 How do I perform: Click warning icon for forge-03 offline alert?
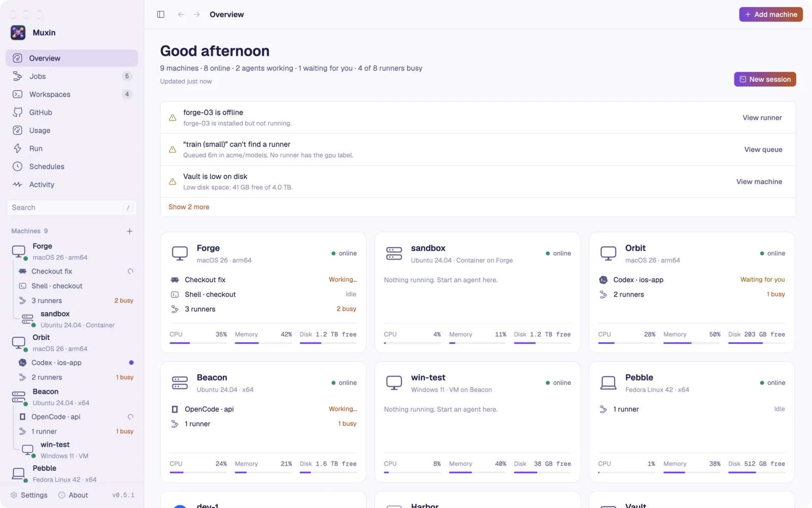tap(173, 118)
